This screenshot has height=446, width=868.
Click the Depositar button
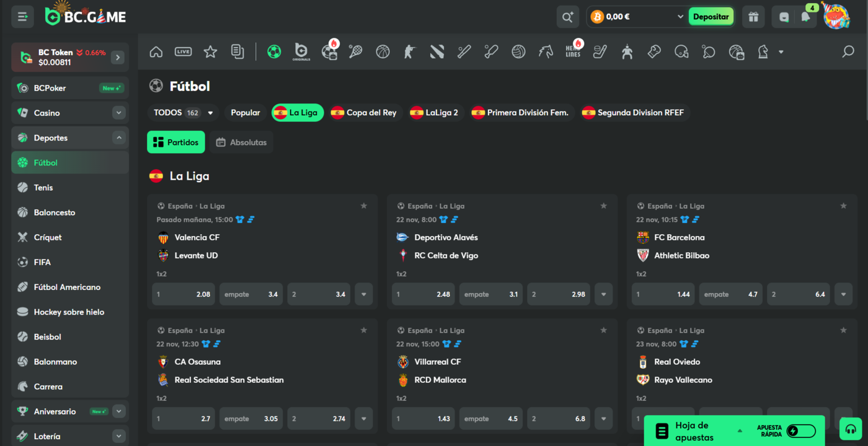point(711,17)
